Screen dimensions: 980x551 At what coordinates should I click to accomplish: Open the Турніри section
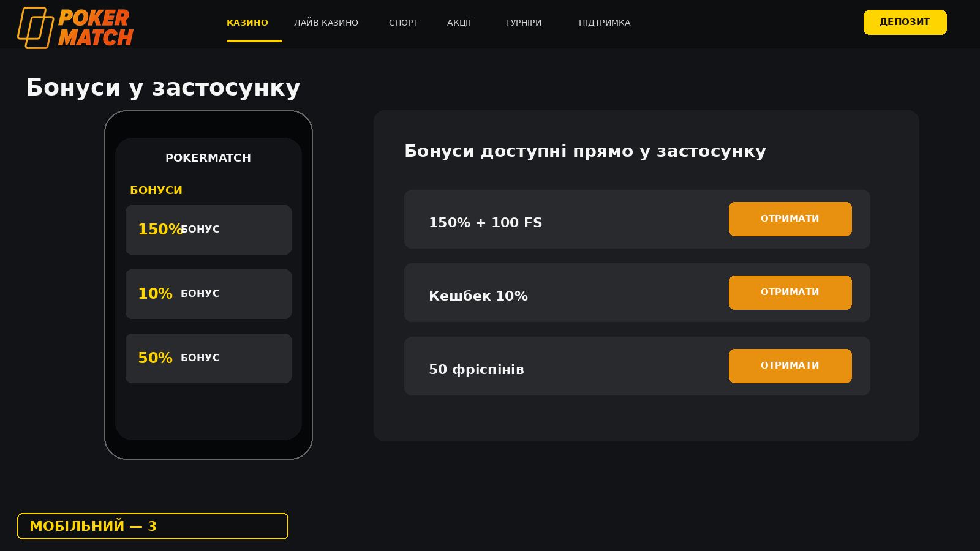(523, 23)
